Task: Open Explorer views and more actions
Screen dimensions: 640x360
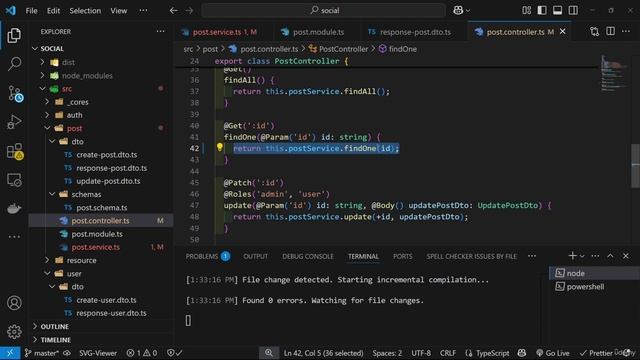Action: [x=160, y=31]
